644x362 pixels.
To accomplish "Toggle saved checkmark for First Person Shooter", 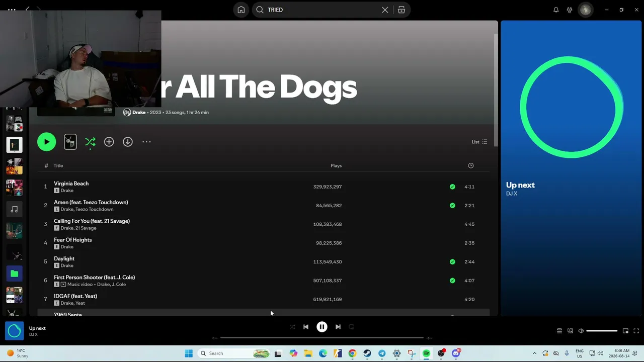I will click(452, 281).
